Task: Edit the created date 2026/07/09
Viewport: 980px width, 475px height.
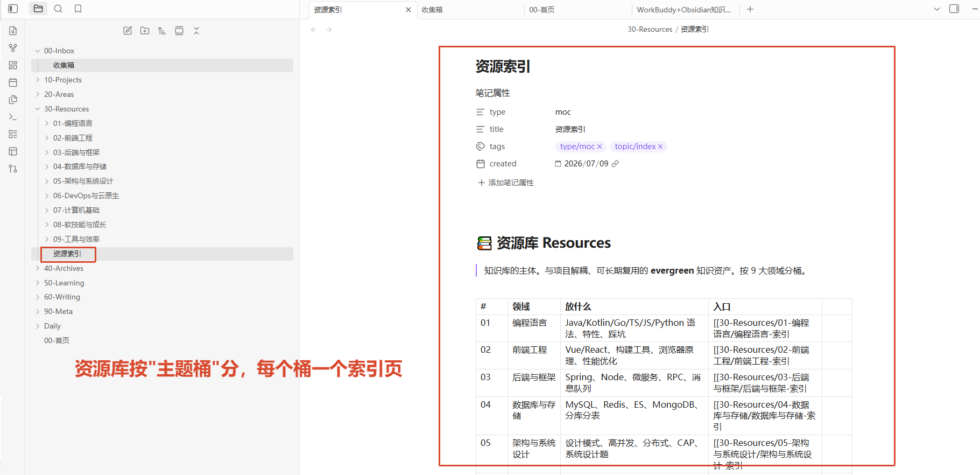Action: coord(586,164)
